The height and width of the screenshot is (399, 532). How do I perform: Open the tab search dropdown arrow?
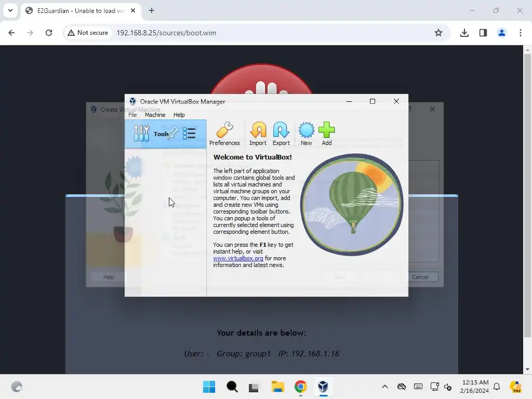10,10
